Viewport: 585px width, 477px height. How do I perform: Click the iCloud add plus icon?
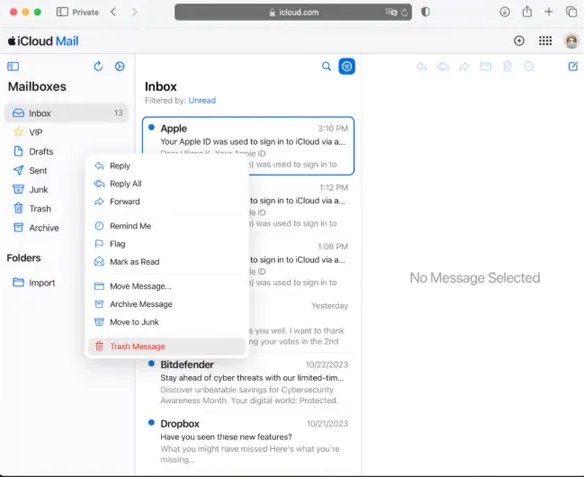coord(519,41)
